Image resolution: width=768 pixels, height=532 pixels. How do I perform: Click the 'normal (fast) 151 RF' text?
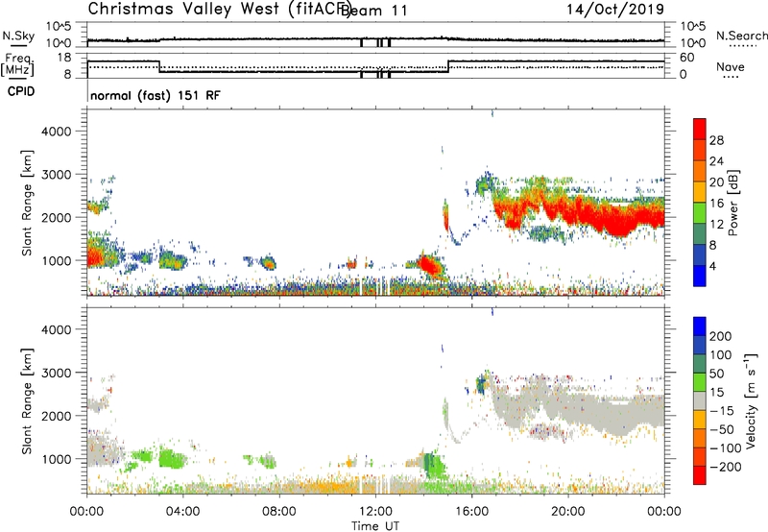(x=156, y=95)
